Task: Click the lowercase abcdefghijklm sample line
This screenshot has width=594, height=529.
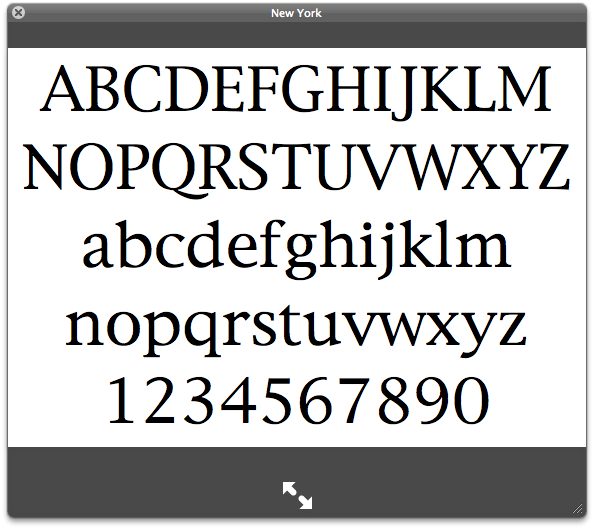Action: tap(297, 250)
